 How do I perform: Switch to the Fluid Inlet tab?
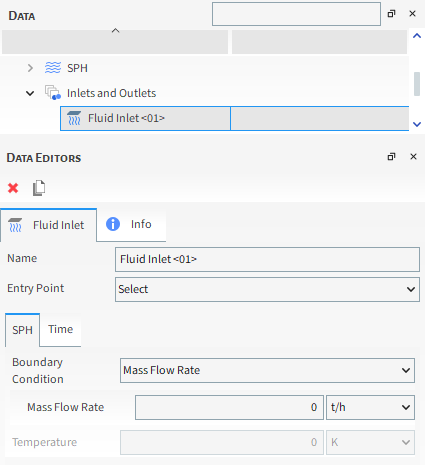tap(49, 225)
